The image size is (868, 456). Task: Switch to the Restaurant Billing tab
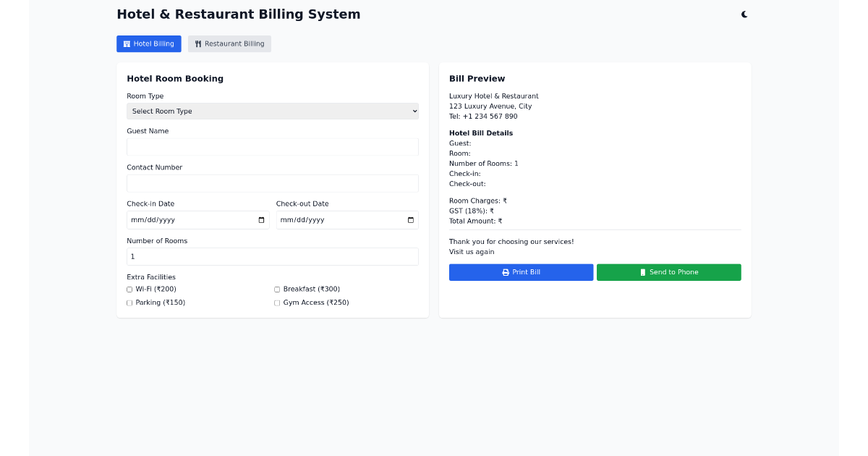(x=229, y=43)
